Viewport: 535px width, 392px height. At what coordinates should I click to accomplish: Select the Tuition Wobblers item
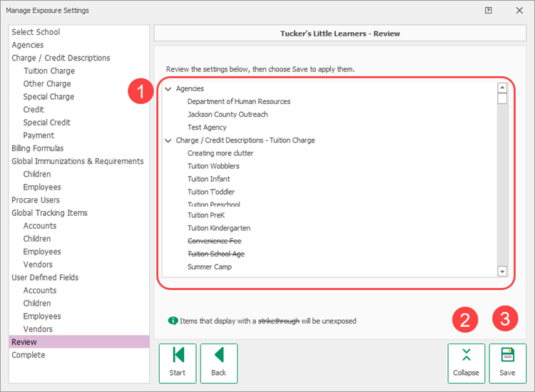click(x=213, y=166)
